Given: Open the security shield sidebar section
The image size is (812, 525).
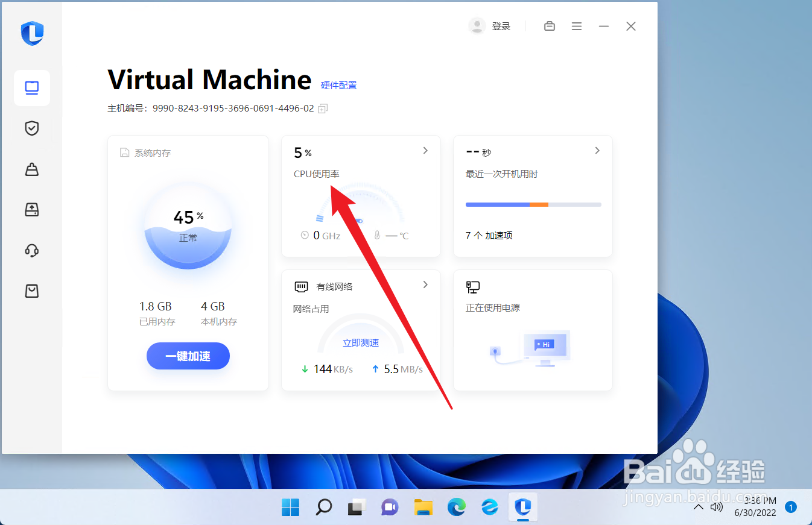Looking at the screenshot, I should (32, 128).
